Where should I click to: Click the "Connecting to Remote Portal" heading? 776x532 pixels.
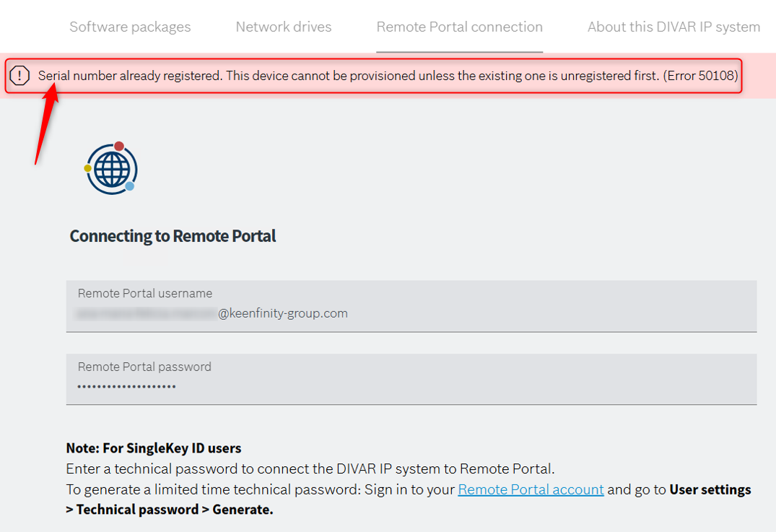pos(173,236)
